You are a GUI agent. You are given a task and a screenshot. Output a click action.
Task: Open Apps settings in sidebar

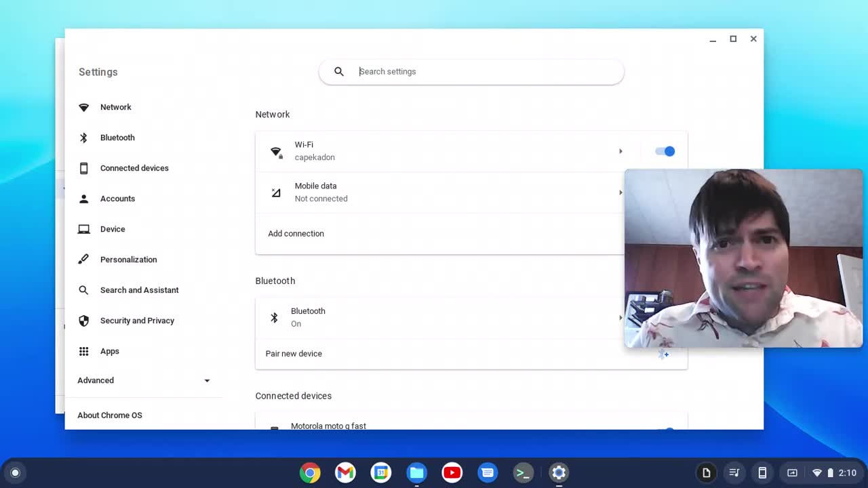[x=109, y=351]
